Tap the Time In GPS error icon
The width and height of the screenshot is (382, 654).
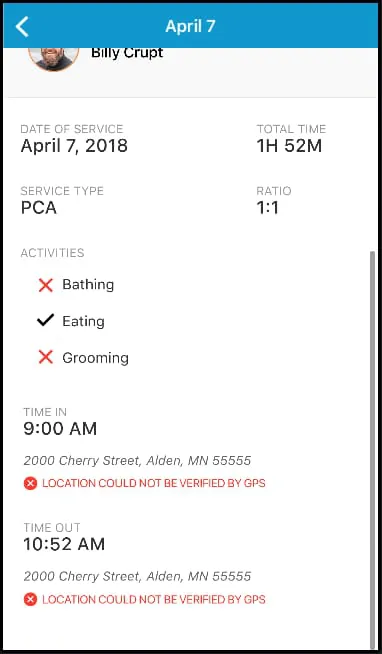[x=30, y=484]
